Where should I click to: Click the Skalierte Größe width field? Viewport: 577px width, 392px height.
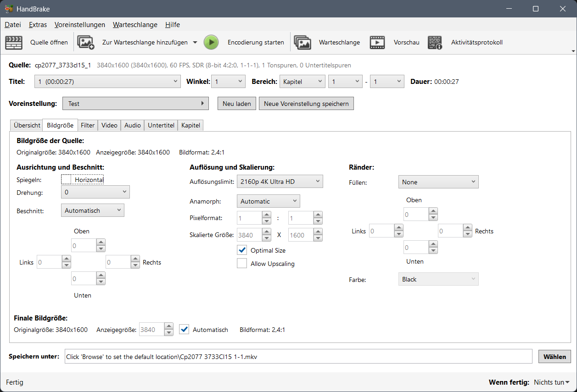click(249, 235)
